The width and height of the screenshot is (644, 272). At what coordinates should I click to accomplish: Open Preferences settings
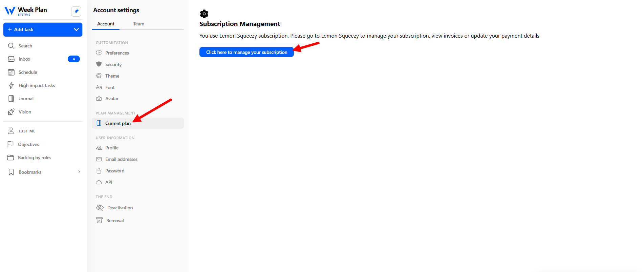(117, 53)
